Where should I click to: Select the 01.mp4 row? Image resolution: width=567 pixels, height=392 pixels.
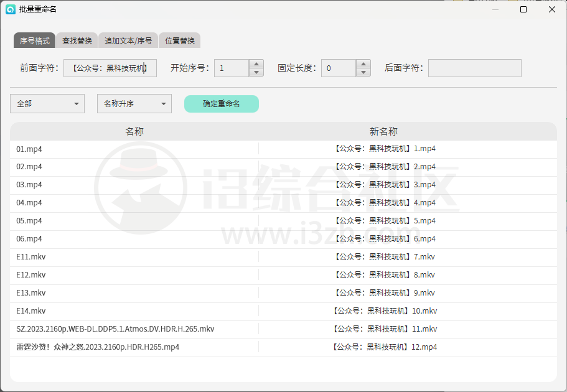coord(284,149)
